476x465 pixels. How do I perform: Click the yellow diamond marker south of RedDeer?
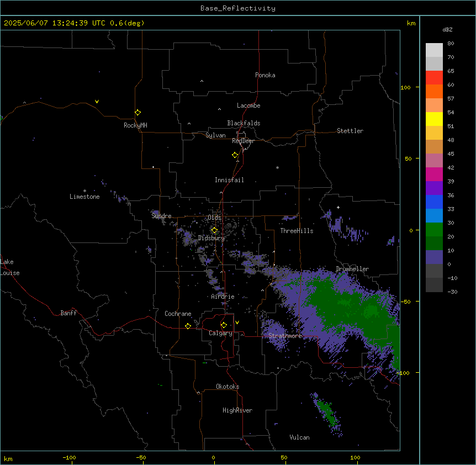(x=235, y=155)
